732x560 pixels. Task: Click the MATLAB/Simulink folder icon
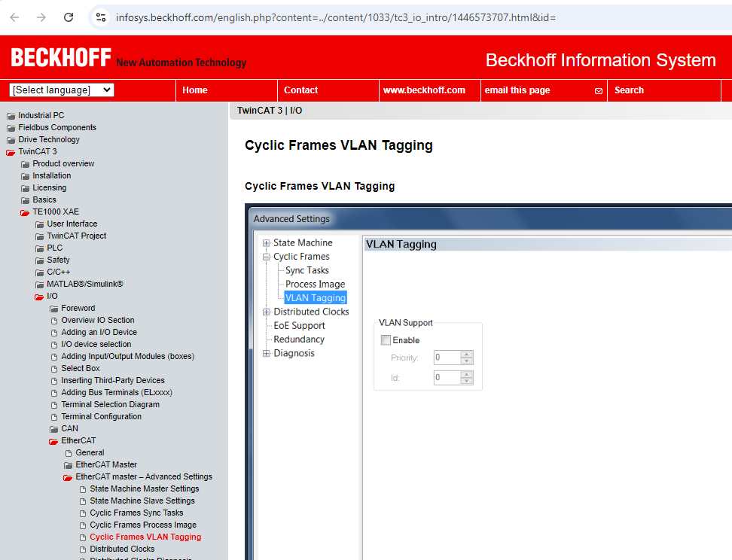[x=39, y=285]
